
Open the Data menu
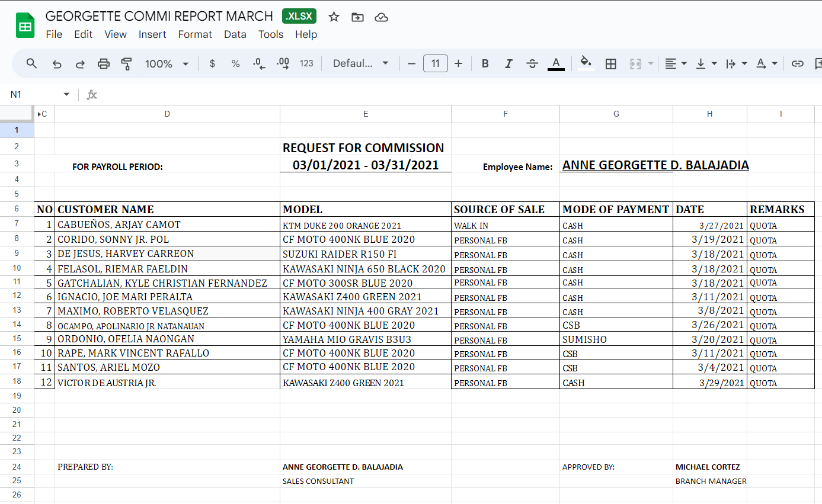(235, 34)
